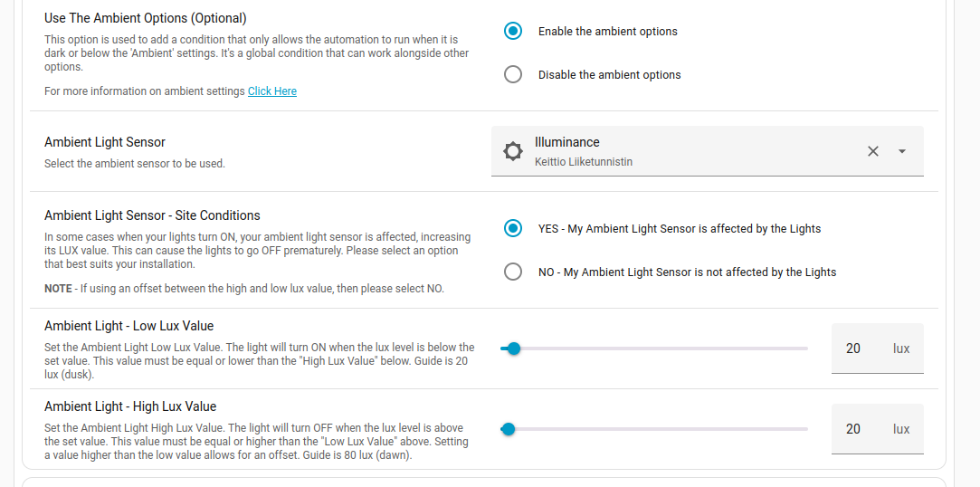This screenshot has width=980, height=487.
Task: Clear the selected Illuminance sensor
Action: (x=873, y=151)
